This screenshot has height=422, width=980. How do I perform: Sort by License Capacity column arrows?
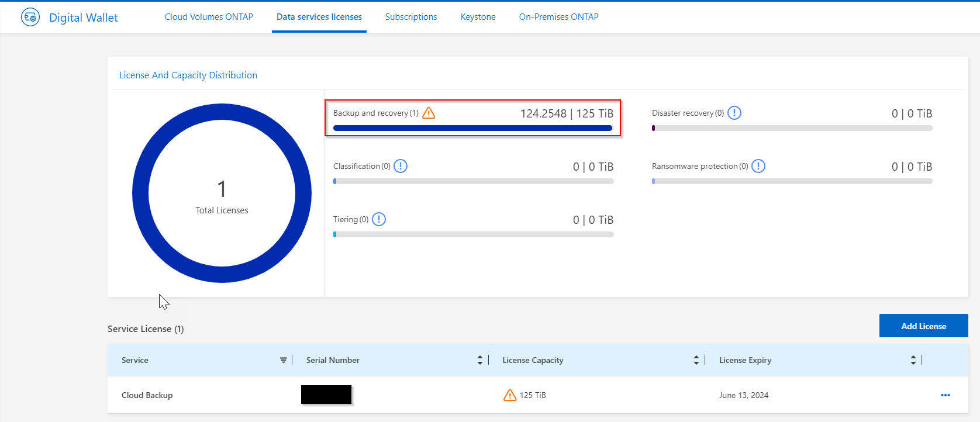click(x=696, y=360)
